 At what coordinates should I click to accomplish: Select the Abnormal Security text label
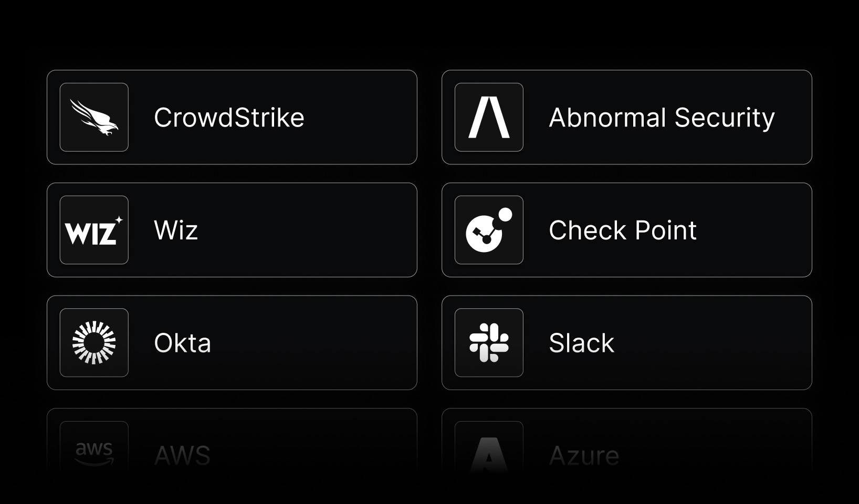[662, 118]
